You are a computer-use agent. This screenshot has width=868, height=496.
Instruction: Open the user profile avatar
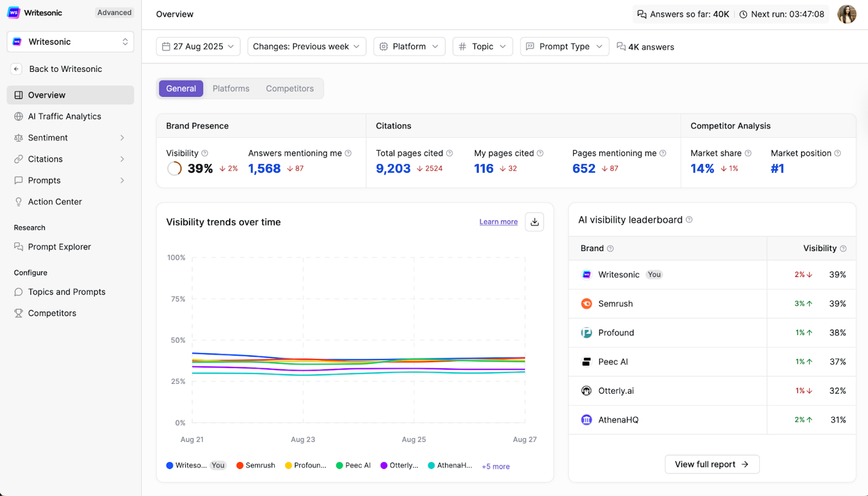pyautogui.click(x=847, y=14)
